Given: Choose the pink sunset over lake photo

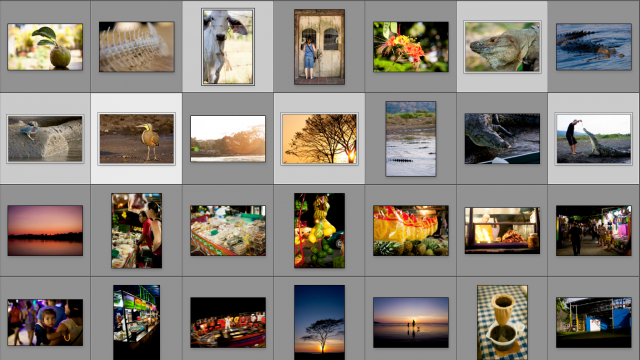Looking at the screenshot, I should click(x=45, y=231).
